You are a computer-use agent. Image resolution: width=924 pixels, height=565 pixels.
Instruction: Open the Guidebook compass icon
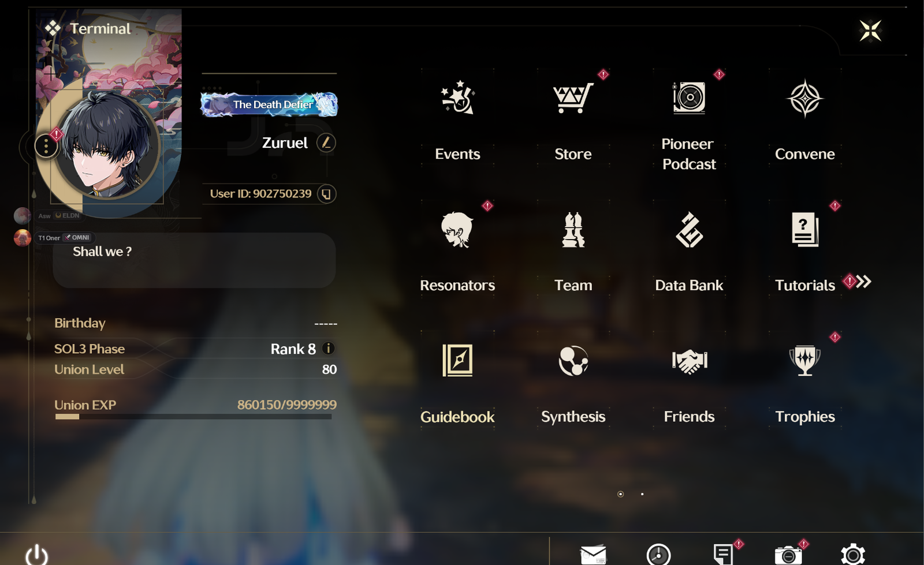coord(457,360)
